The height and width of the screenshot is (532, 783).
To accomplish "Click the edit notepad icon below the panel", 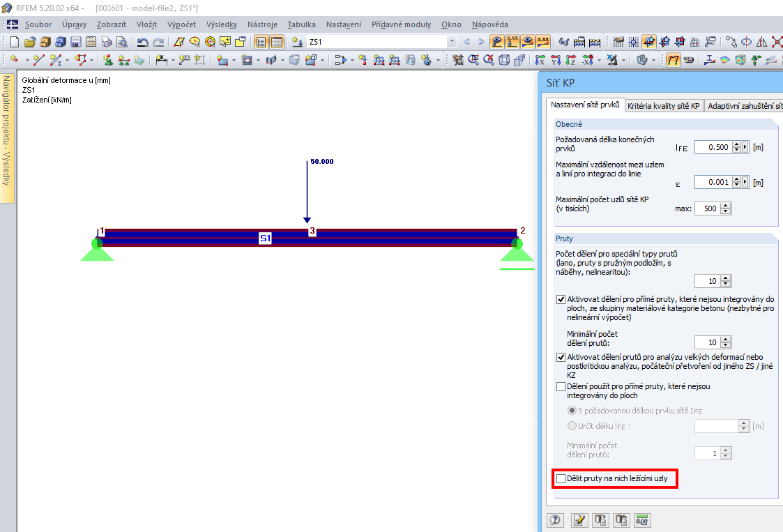I will pos(579,521).
